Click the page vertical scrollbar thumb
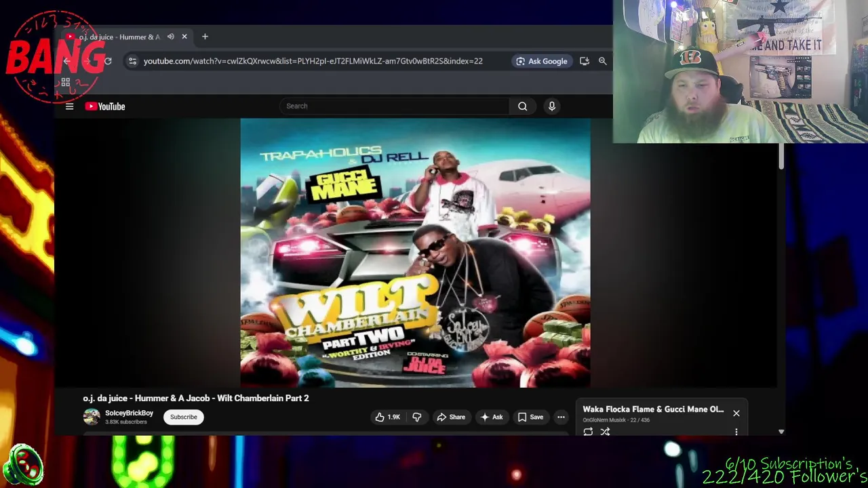 pos(781,157)
